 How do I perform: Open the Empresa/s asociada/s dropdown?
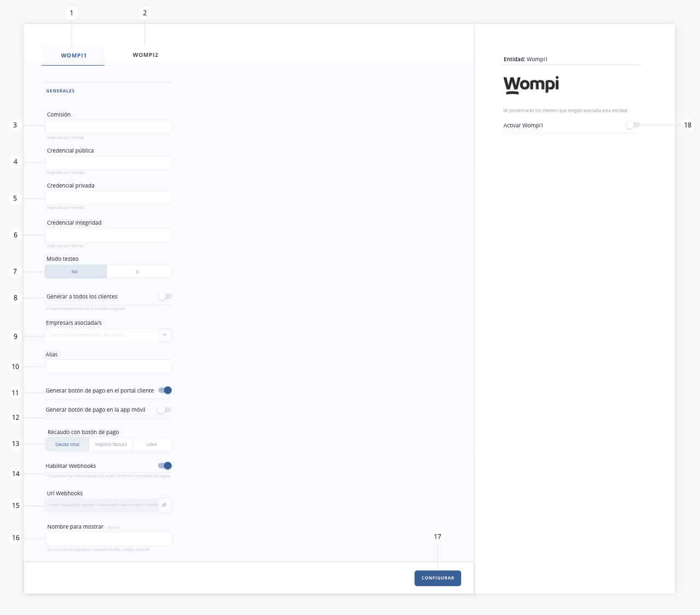coord(108,335)
